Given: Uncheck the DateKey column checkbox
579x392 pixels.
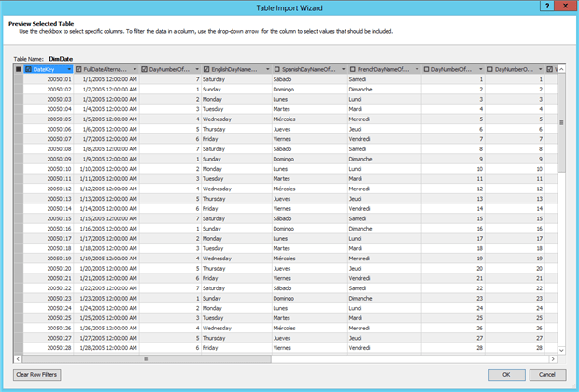Looking at the screenshot, I should click(x=28, y=69).
